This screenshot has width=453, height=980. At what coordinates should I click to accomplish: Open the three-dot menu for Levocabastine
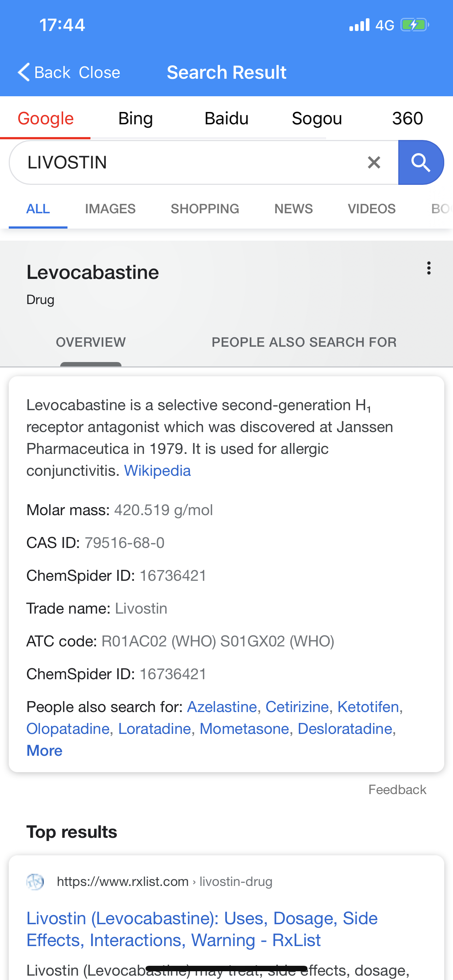pos(429,268)
